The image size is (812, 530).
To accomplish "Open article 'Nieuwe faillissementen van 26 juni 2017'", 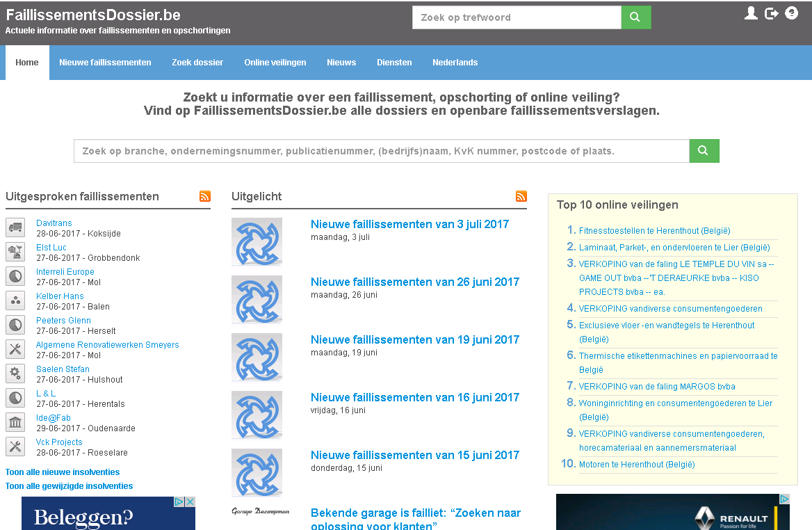I will tap(415, 282).
